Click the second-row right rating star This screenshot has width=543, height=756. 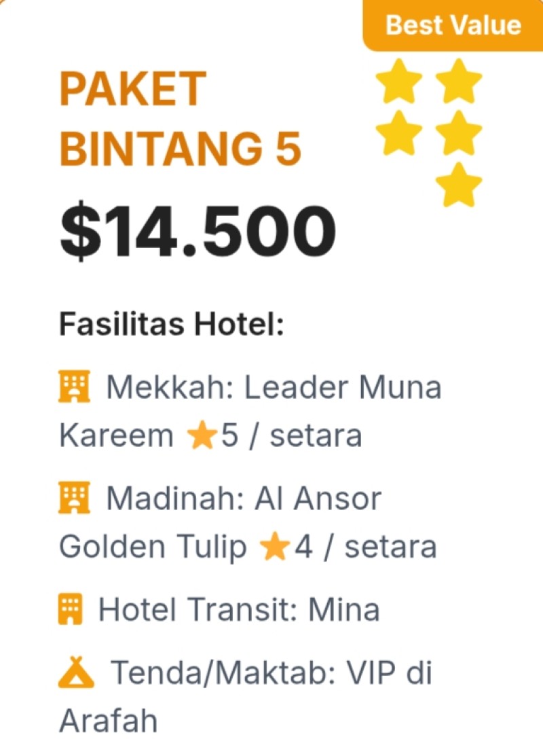tap(459, 132)
